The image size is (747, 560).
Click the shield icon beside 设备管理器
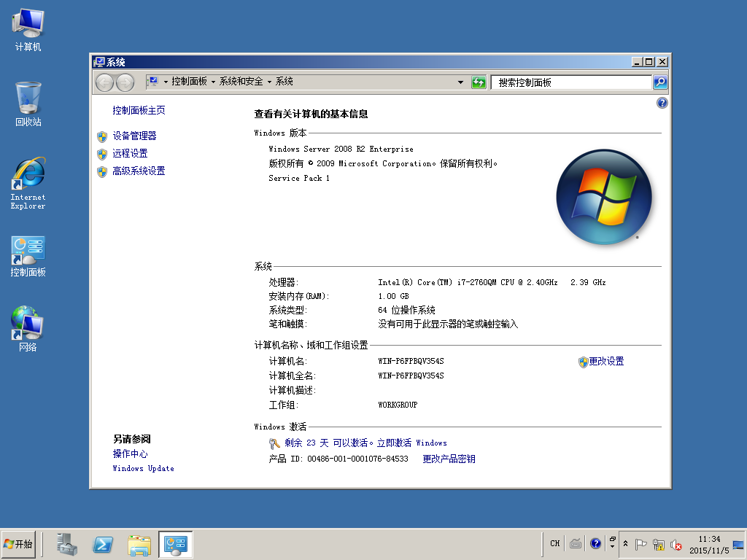102,137
